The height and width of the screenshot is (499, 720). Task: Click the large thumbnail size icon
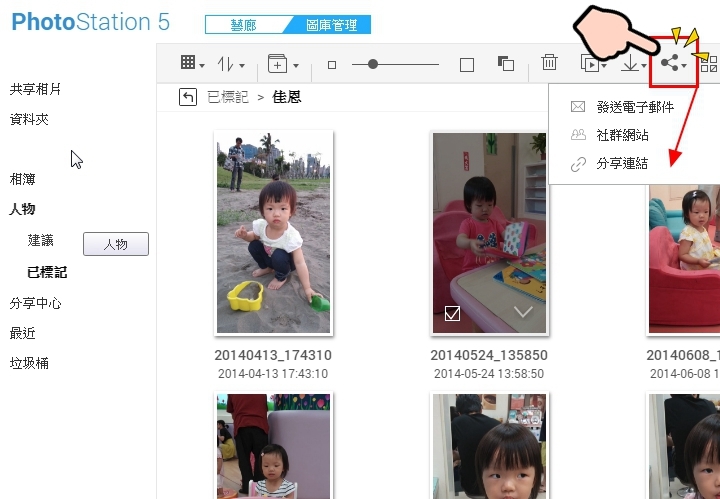click(x=467, y=65)
